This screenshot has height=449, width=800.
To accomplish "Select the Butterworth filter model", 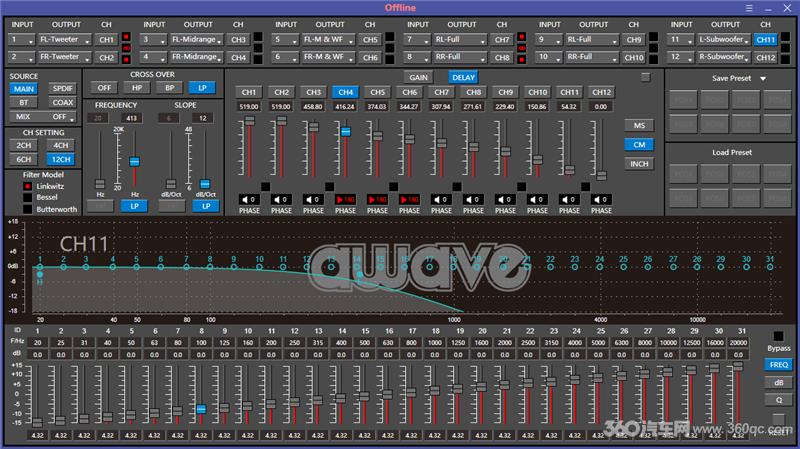I will (x=28, y=209).
